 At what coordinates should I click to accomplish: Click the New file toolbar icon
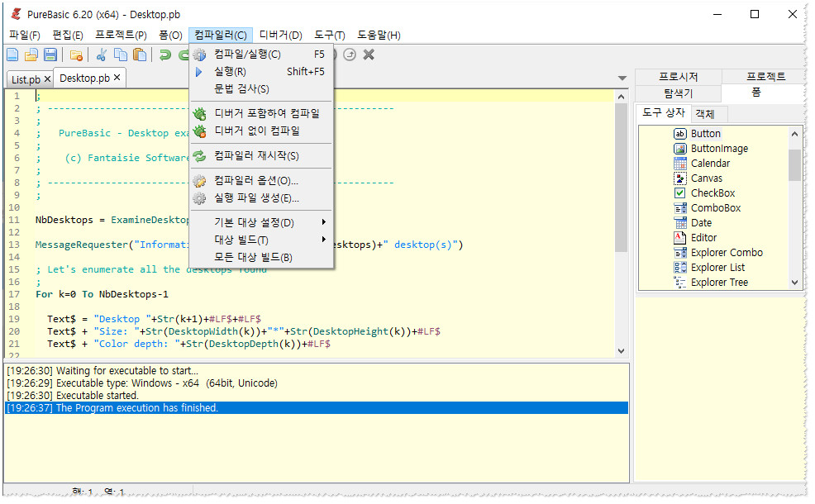click(12, 55)
